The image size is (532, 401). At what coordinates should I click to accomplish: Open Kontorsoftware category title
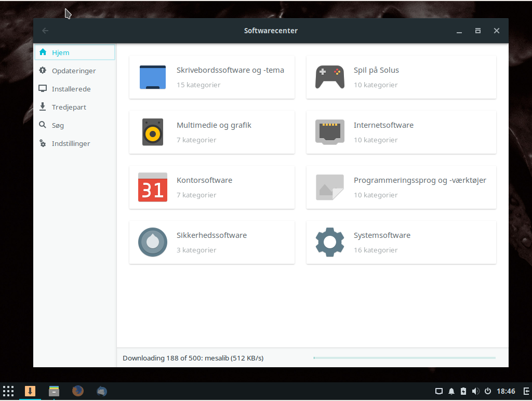point(204,180)
